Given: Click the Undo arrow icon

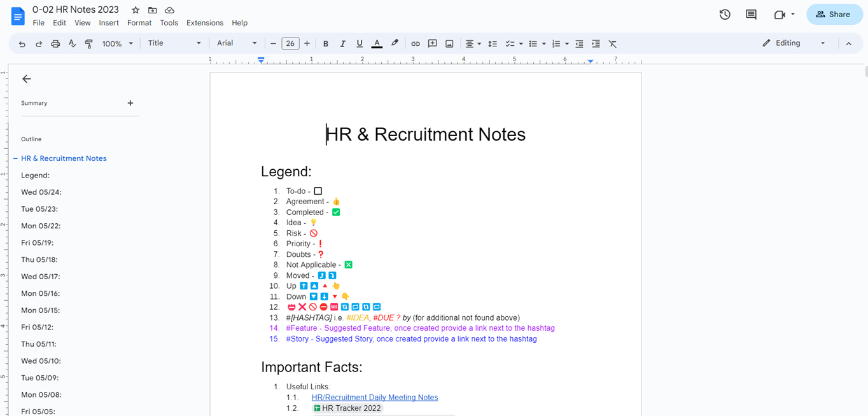Looking at the screenshot, I should tap(22, 44).
